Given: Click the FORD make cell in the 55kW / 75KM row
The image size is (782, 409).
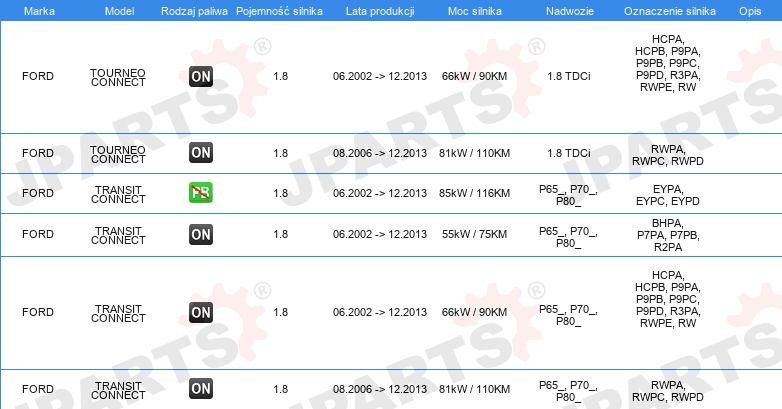Looking at the screenshot, I should click(x=38, y=234).
